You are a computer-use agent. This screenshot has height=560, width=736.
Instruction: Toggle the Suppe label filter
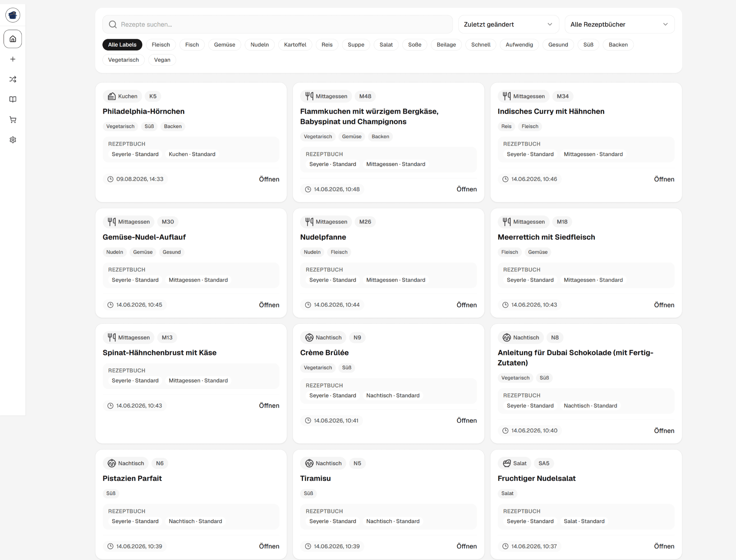pyautogui.click(x=356, y=45)
